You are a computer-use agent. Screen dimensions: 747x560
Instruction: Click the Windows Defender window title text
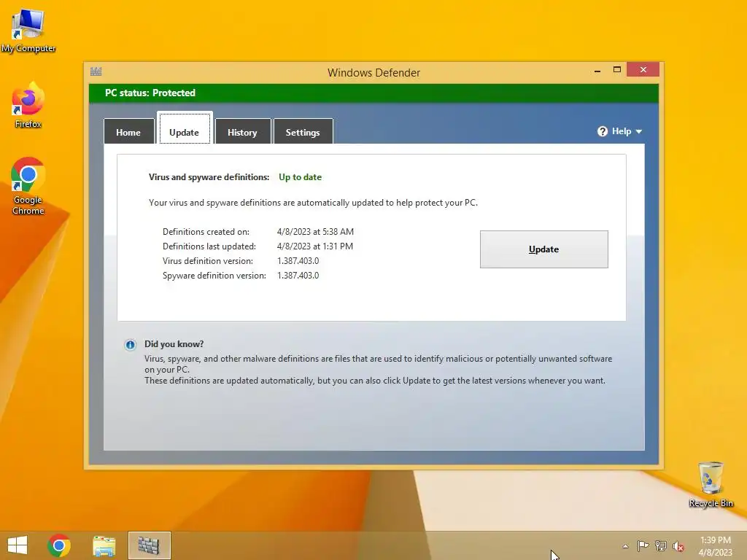click(x=374, y=72)
